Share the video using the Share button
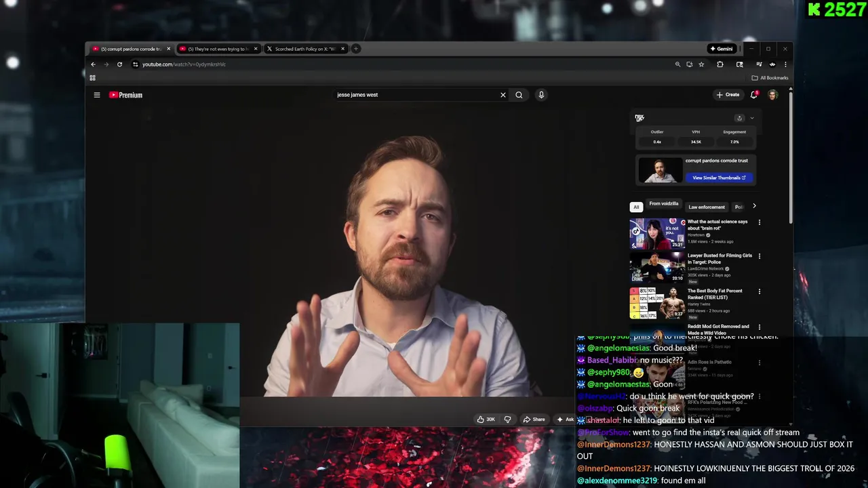 534,420
